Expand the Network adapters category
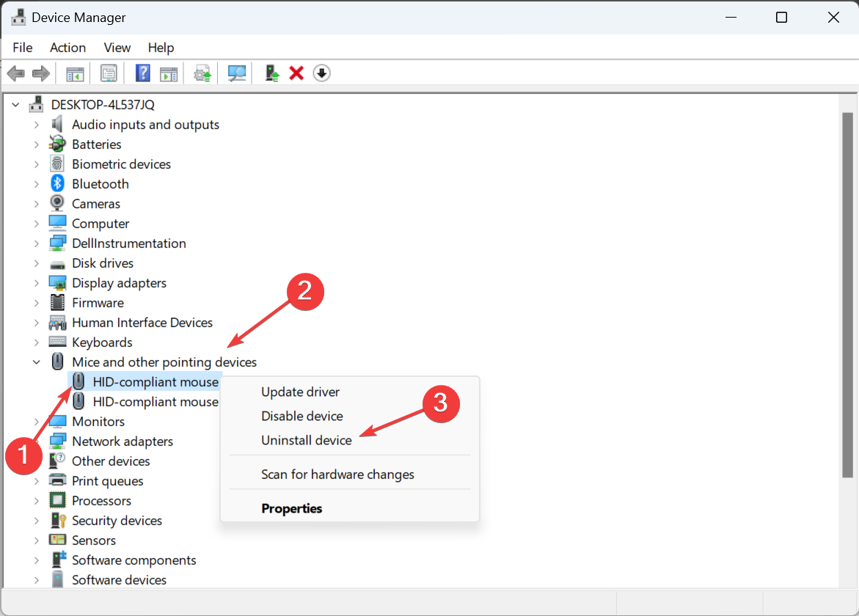859x616 pixels. [x=36, y=441]
